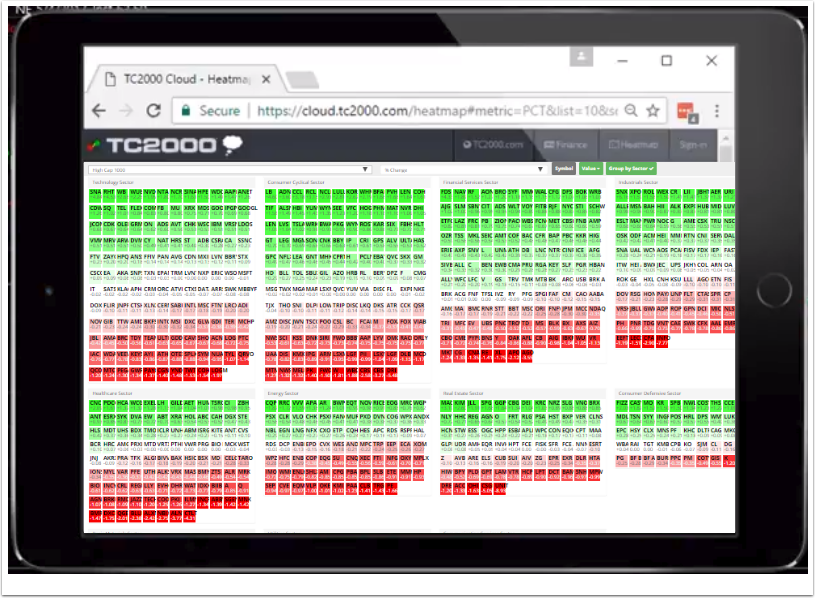Select the MCHP tile in Technology sector

(245, 324)
